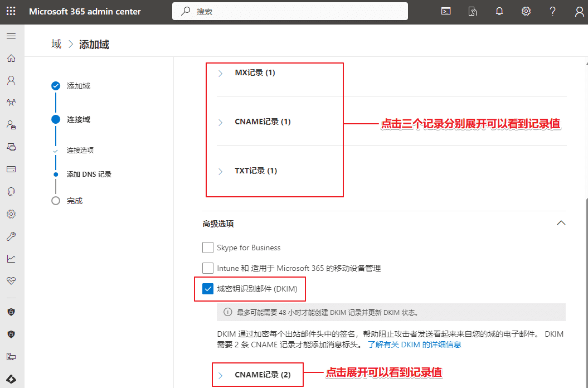Select the 连接域 wizard step

(x=79, y=119)
